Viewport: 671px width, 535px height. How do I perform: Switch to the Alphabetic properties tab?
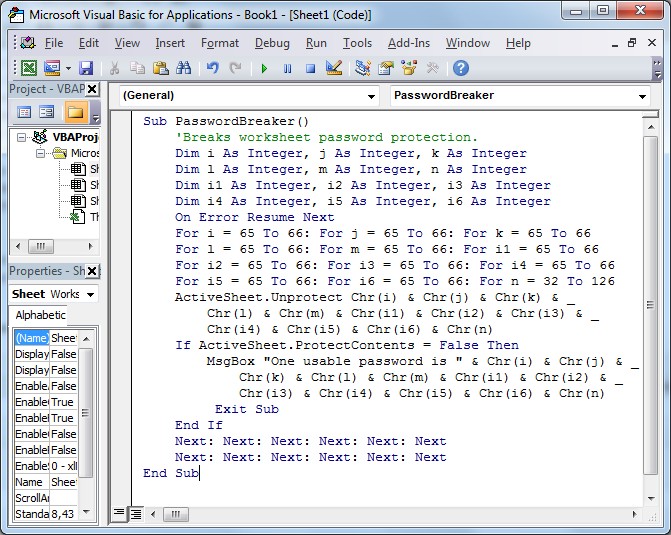[x=40, y=315]
